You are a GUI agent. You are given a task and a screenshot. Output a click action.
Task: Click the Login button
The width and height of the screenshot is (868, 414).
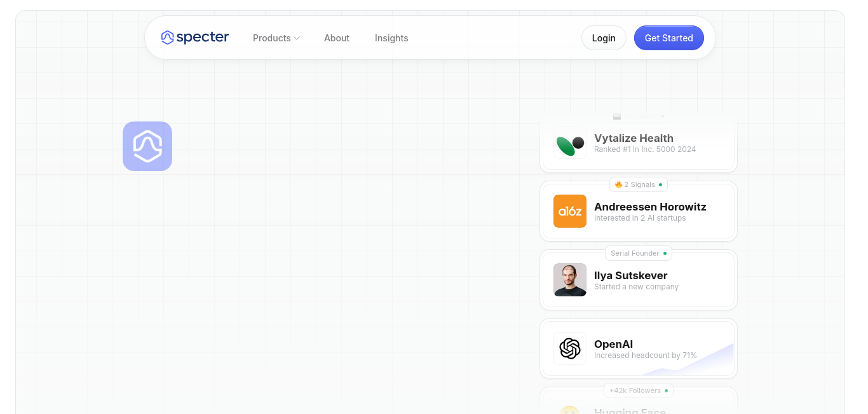click(604, 38)
